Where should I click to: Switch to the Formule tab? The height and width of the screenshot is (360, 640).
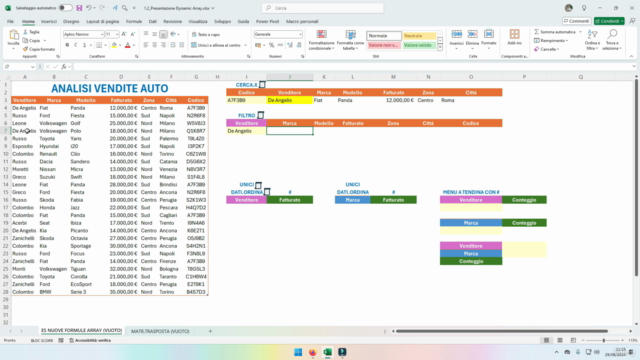coord(134,21)
